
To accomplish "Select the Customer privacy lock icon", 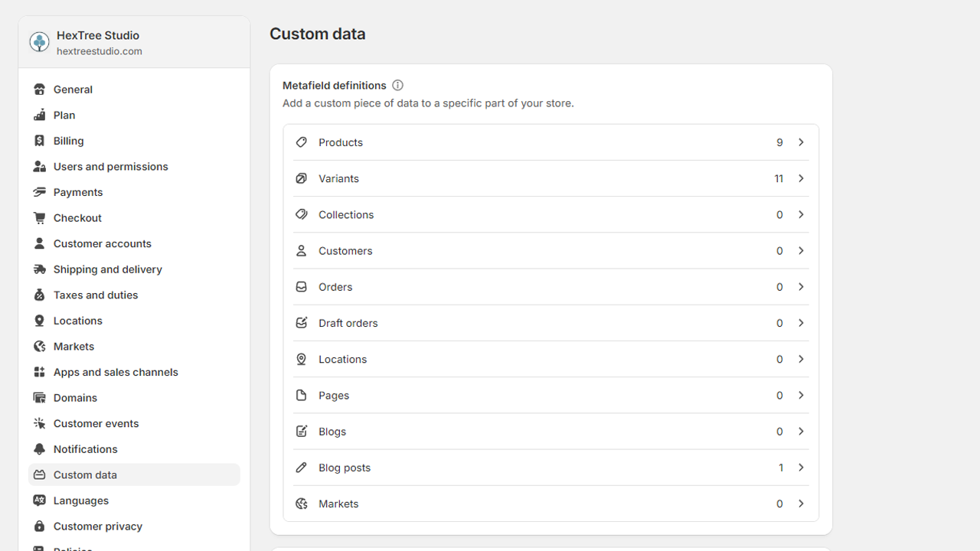I will (x=39, y=526).
